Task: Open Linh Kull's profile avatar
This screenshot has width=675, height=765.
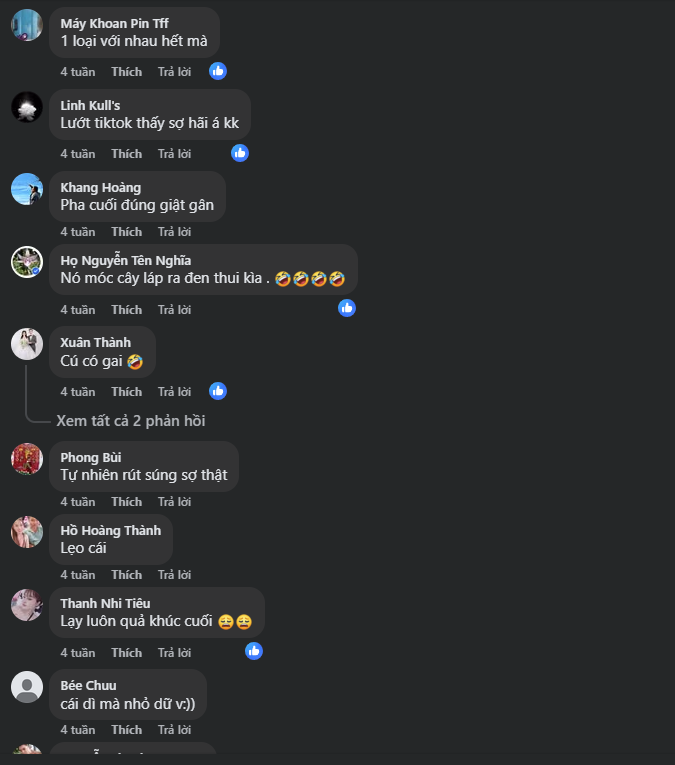Action: pyautogui.click(x=27, y=107)
